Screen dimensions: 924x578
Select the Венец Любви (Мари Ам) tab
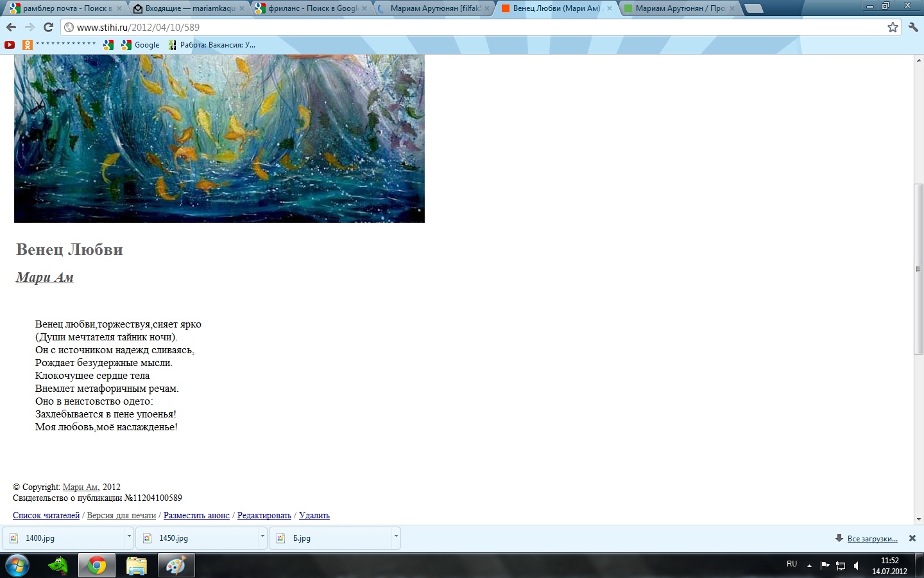(556, 8)
